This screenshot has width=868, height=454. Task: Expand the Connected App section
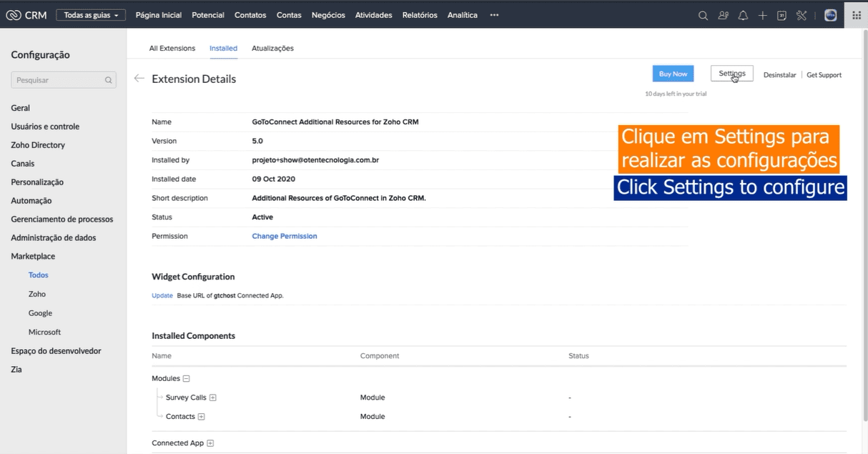[210, 443]
